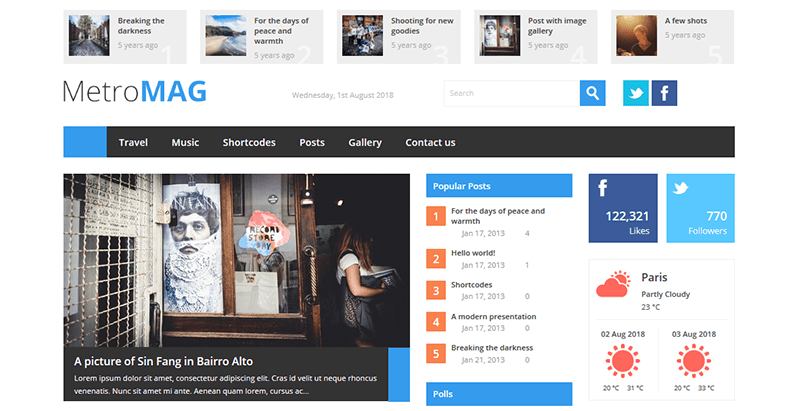The image size is (800, 411).
Task: Open popular post 'Shortcodes'
Action: click(x=471, y=285)
